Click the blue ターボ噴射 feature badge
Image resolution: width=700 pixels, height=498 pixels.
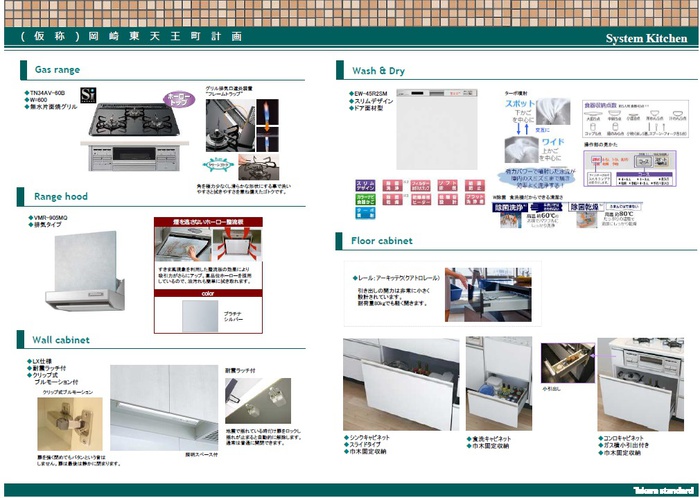point(365,213)
